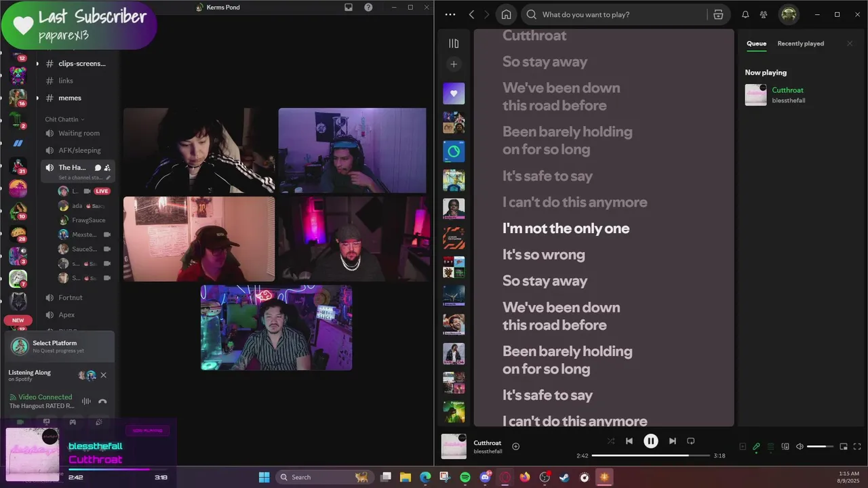Screen dimensions: 868x488
Task: Expand Your Library in Spotify sidebar
Action: [x=454, y=43]
